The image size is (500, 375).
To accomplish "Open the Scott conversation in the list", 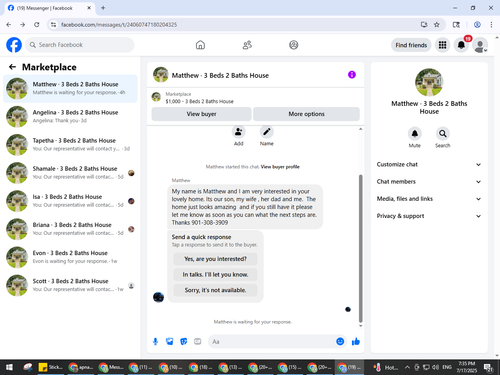I will 70,285.
